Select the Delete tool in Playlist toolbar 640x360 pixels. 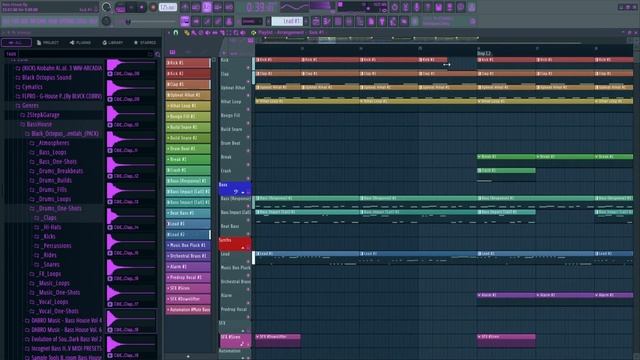coord(201,33)
